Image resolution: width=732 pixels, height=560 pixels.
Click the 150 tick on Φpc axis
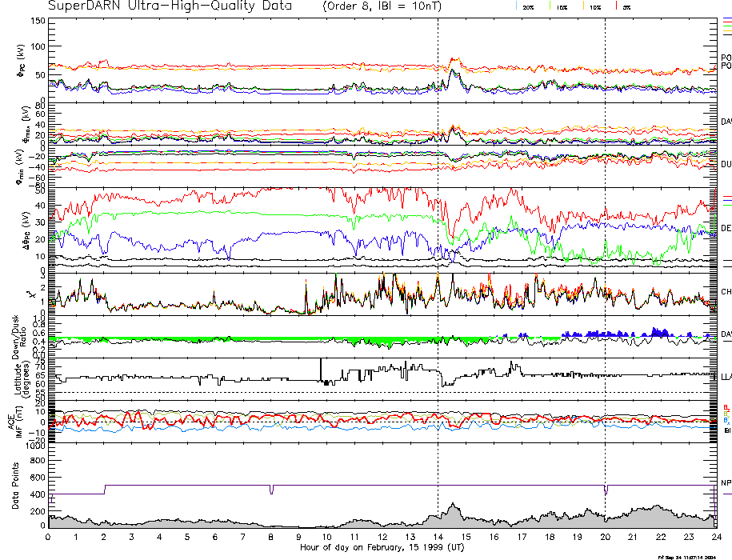(38, 21)
